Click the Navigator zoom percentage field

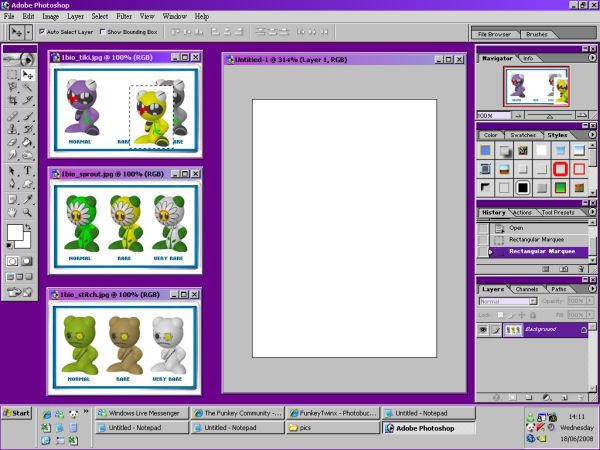(x=493, y=116)
